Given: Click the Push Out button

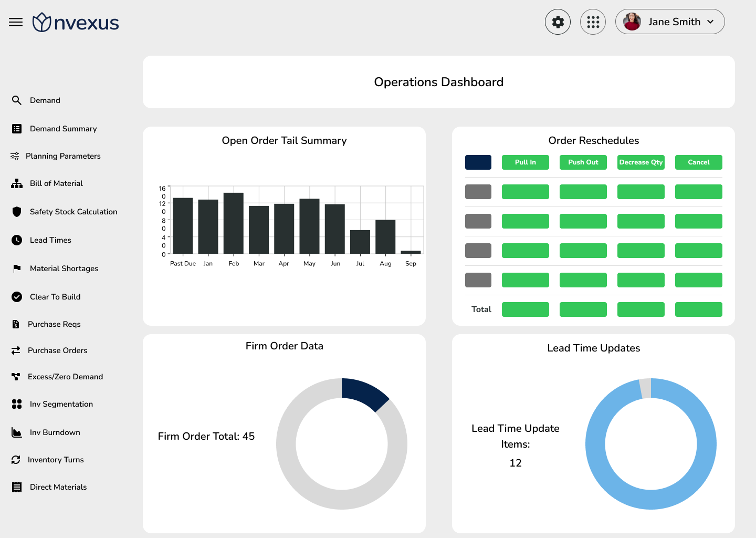Looking at the screenshot, I should (x=583, y=162).
